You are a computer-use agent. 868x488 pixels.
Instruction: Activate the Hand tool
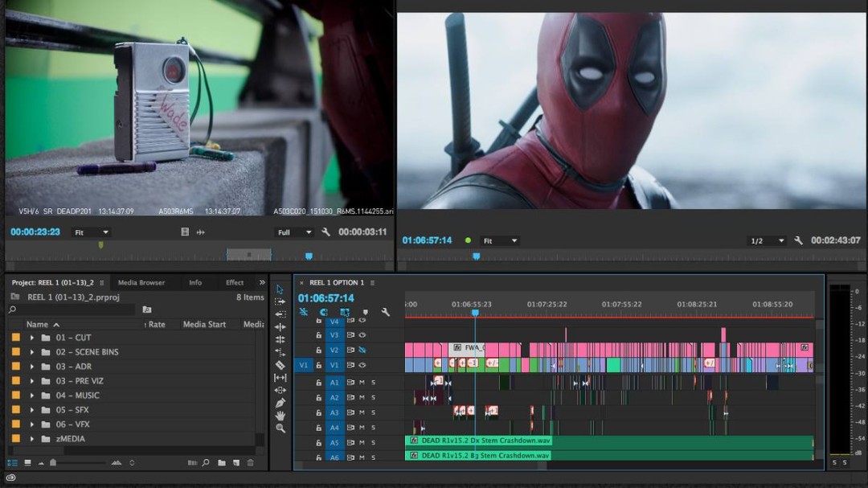point(279,415)
